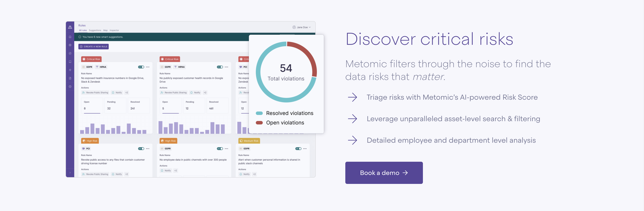Toggle the customer health records rule switch
644x211 pixels.
pos(220,67)
